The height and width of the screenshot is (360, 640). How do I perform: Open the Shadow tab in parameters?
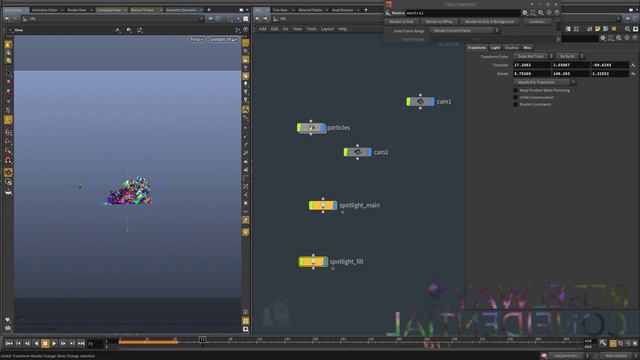coord(511,48)
